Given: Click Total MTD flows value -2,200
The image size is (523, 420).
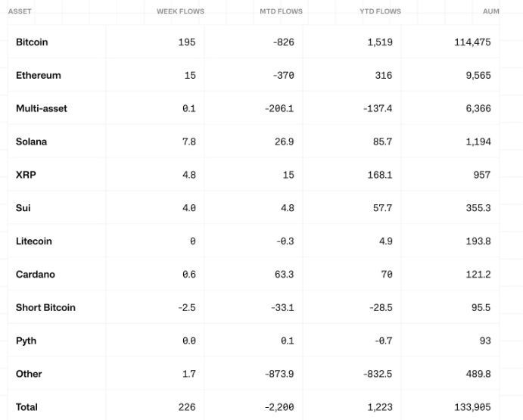Looking at the screenshot, I should 279,407.
